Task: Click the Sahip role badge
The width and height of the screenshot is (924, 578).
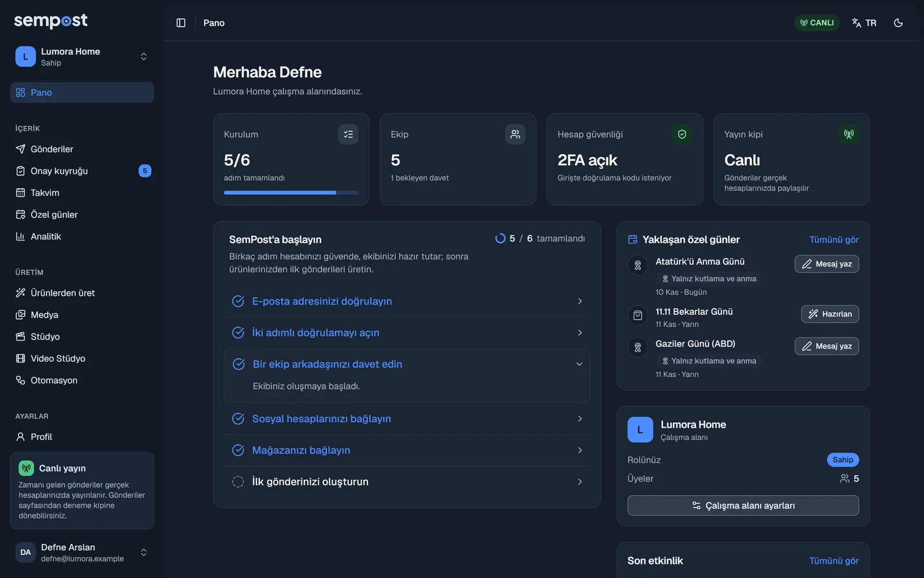Action: pos(843,460)
